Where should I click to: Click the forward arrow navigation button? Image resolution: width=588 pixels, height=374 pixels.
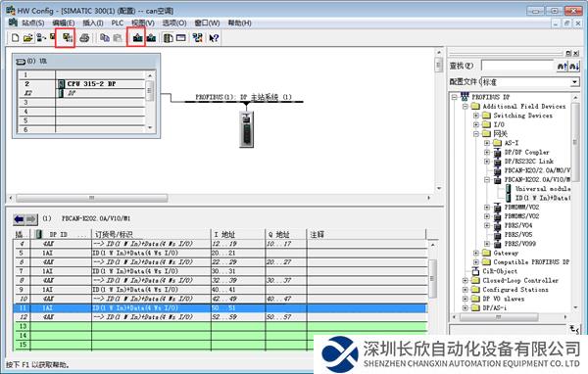31,219
